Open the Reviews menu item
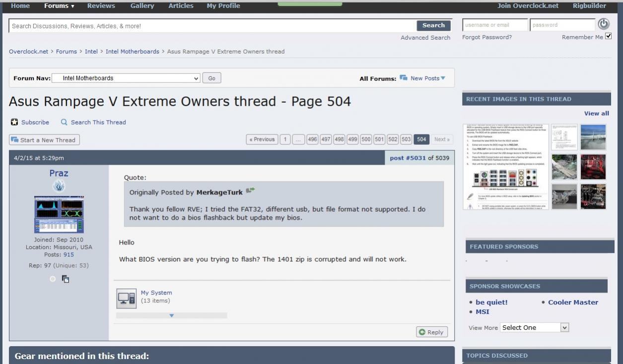 point(101,6)
